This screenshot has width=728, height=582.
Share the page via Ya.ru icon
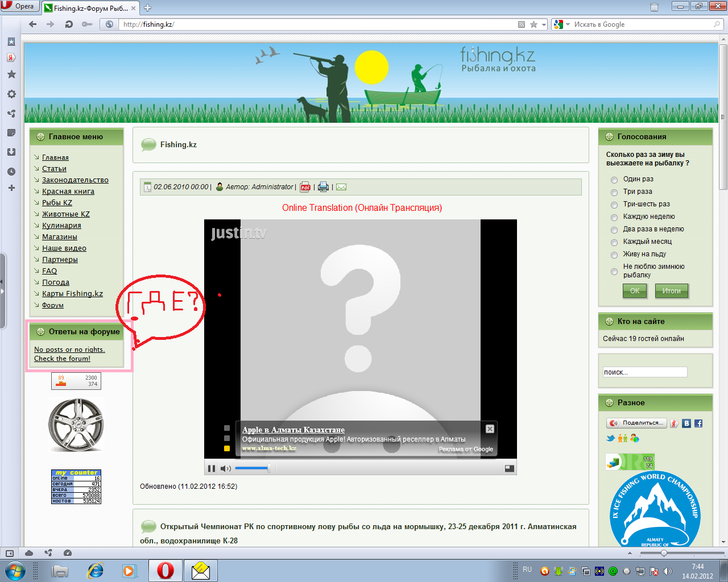coord(674,423)
